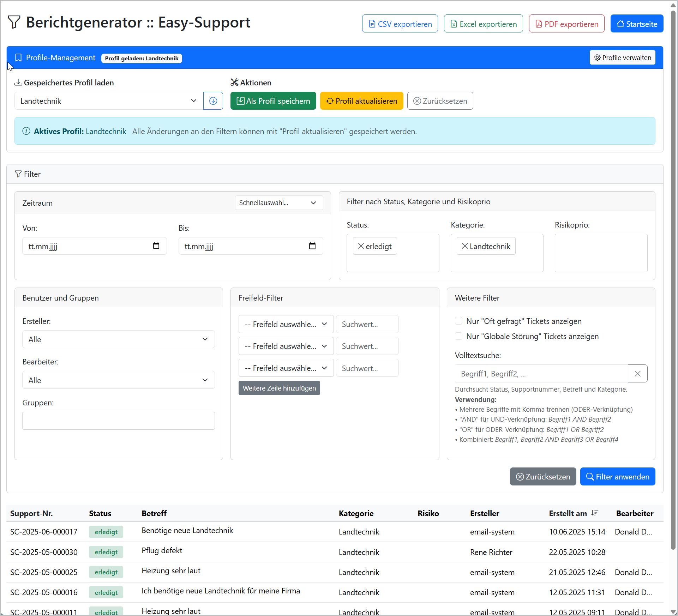Remove the Landtechnik category tag
Screen dimensions: 678x616
coord(465,246)
